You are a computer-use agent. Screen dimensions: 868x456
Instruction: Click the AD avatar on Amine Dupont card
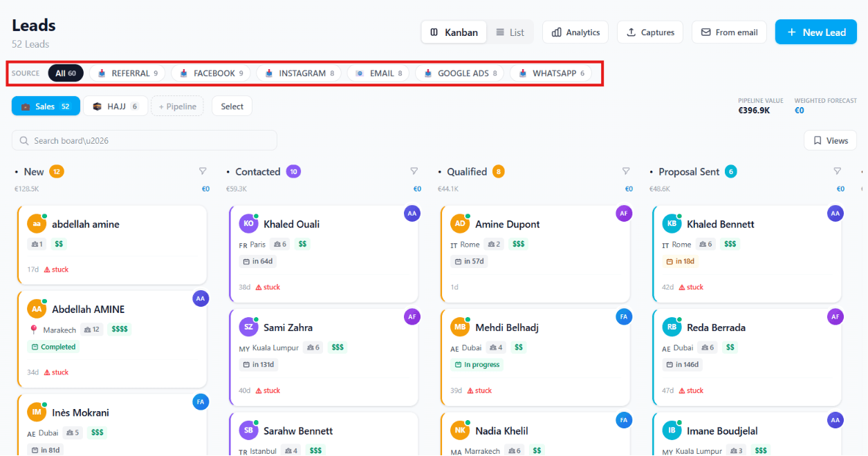(460, 224)
